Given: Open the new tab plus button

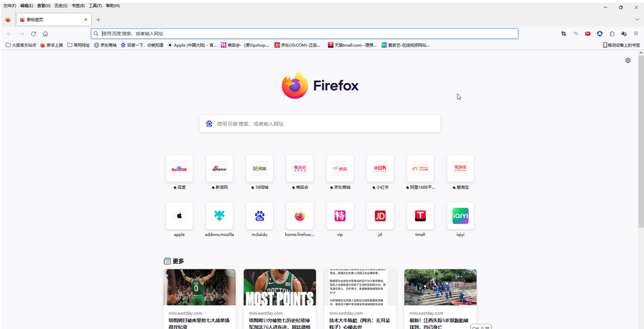Looking at the screenshot, I should 98,20.
